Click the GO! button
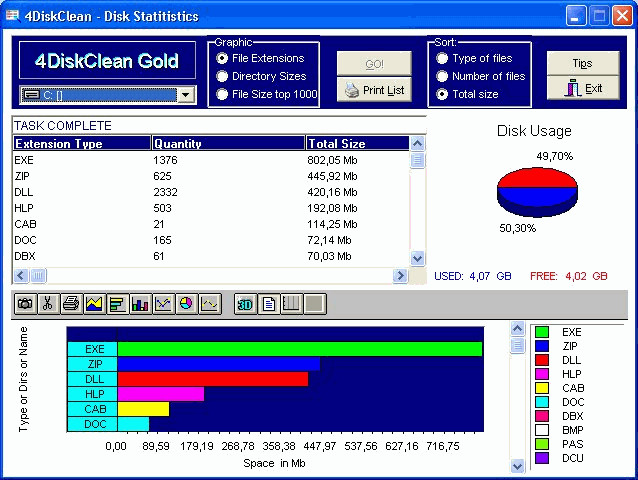Viewport: 638px width, 480px height. (x=374, y=64)
